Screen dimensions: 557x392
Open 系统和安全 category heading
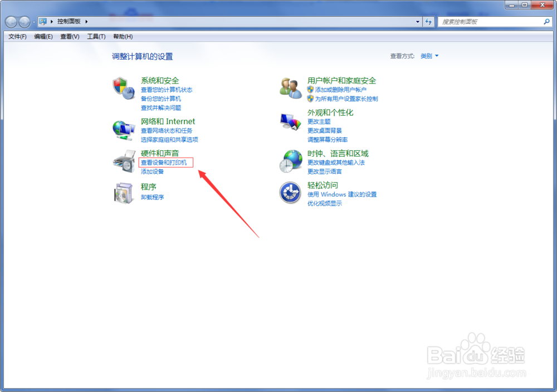click(160, 81)
